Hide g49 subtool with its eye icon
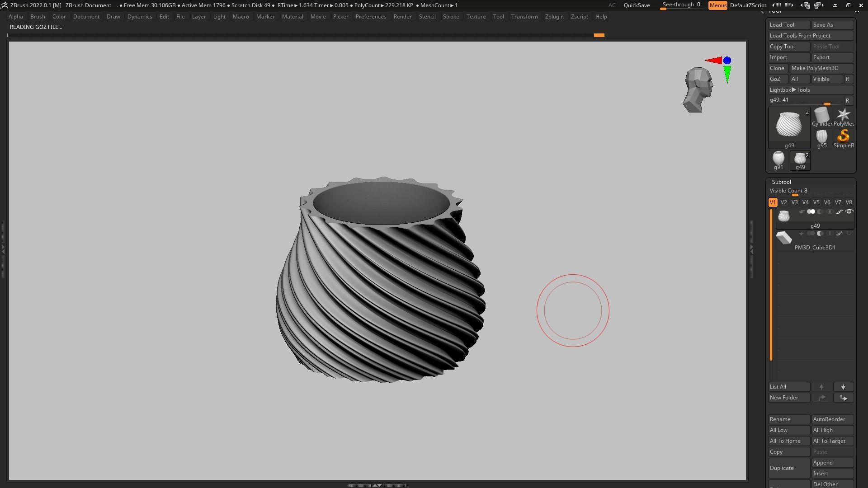Viewport: 868px width, 488px height. (849, 211)
